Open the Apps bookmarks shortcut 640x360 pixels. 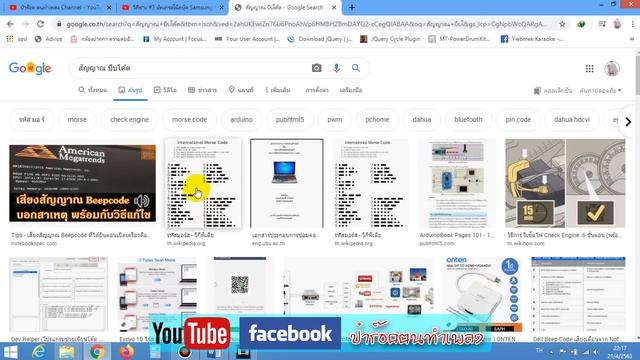16,39
